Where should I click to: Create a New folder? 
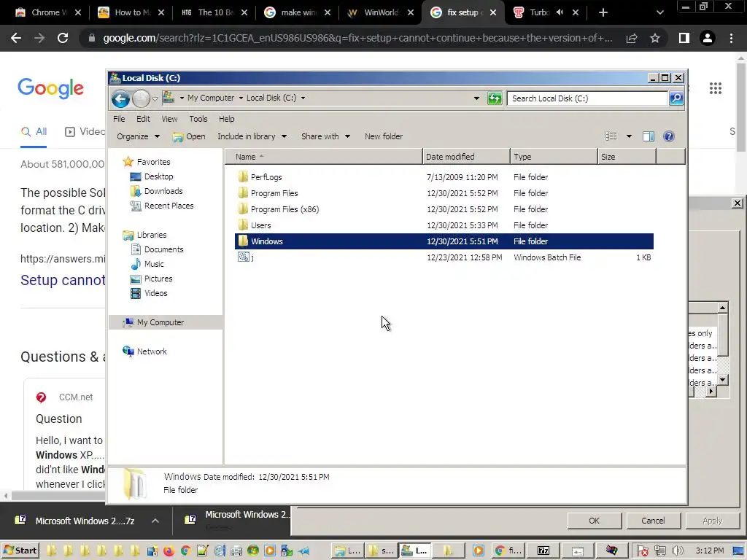(384, 136)
